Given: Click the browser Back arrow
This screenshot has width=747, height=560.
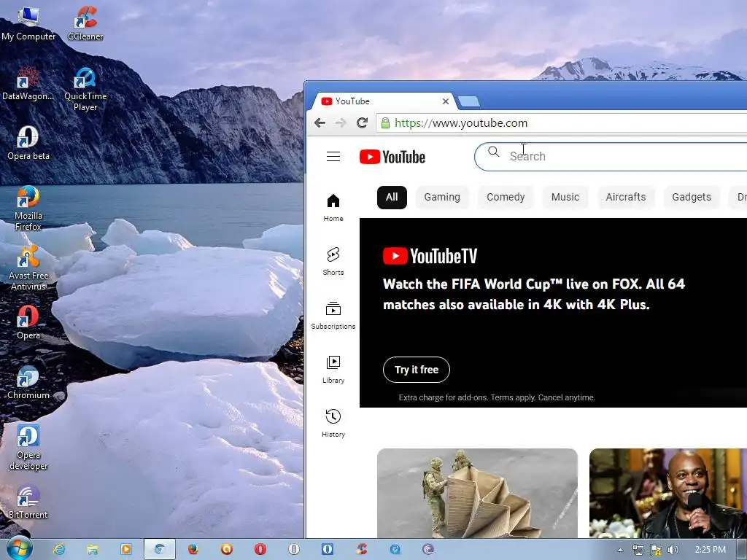Looking at the screenshot, I should (x=320, y=122).
